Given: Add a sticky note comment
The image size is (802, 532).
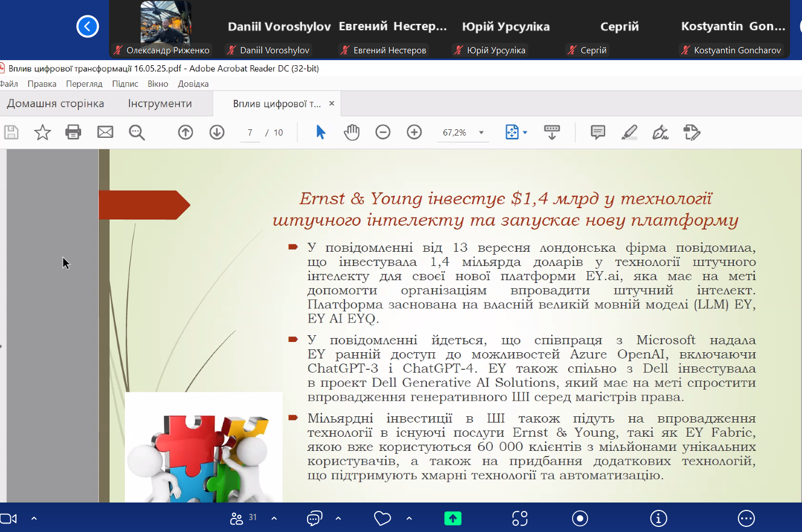Looking at the screenshot, I should coord(598,132).
